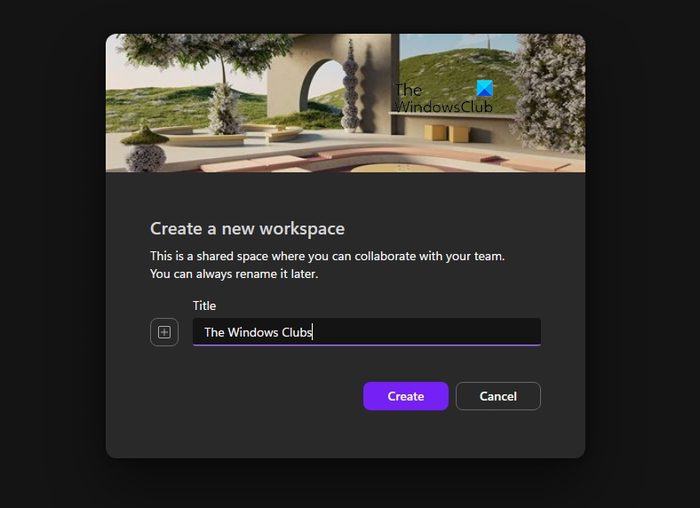Click the flowering bush at banner's right edge

pos(551,94)
